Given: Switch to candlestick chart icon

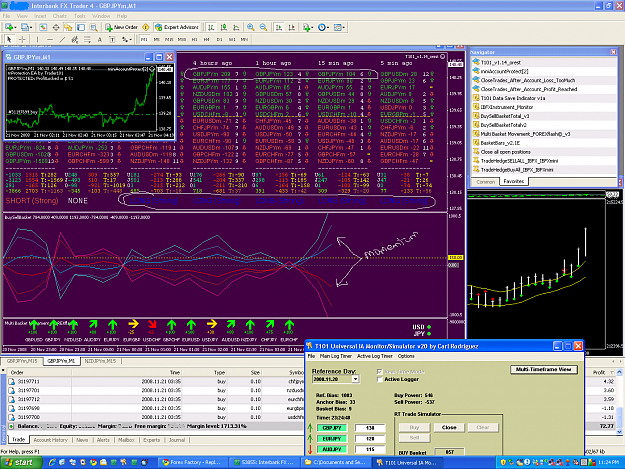Looking at the screenshot, I should pyautogui.click(x=224, y=27).
